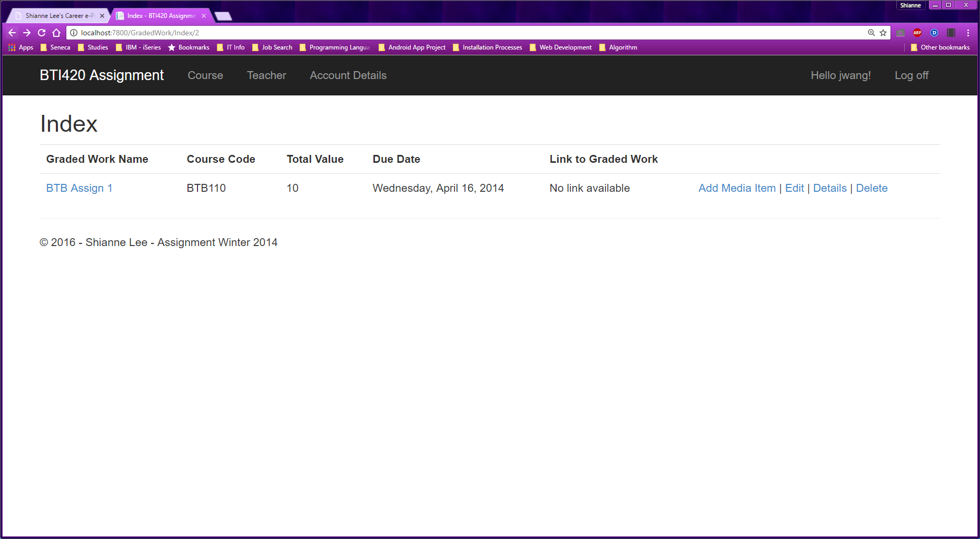Open the BTB Assign 1 graded work link
Viewport: 980px width, 539px height.
(80, 188)
